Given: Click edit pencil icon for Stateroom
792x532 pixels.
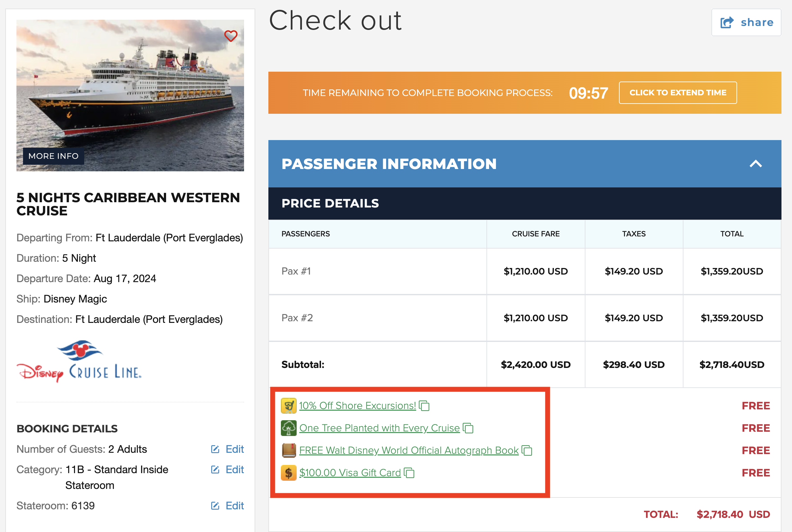Looking at the screenshot, I should [x=215, y=506].
